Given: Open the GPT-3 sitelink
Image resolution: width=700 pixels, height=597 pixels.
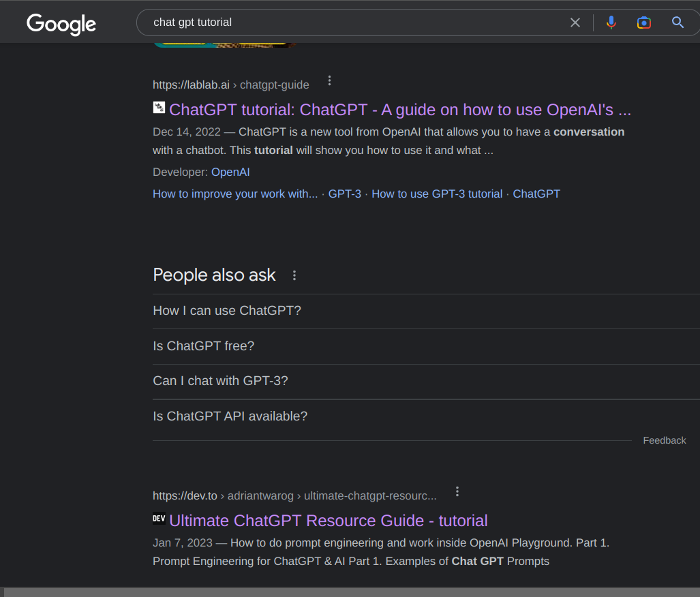Looking at the screenshot, I should click(x=345, y=194).
